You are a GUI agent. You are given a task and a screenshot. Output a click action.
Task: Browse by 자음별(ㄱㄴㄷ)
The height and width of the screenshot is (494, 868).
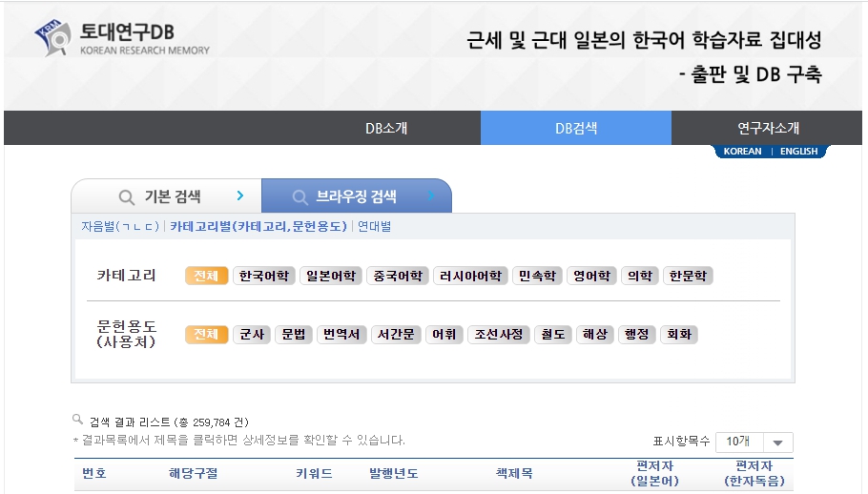[x=120, y=226]
